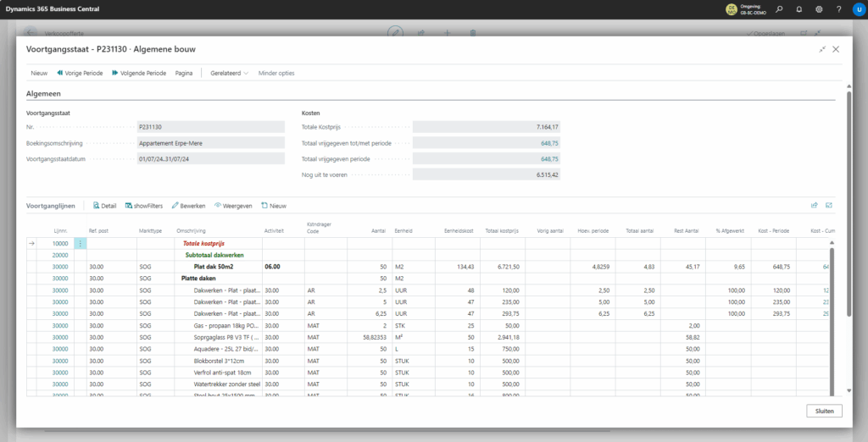The width and height of the screenshot is (868, 442).
Task: Go to Volgende Periode
Action: click(x=138, y=73)
